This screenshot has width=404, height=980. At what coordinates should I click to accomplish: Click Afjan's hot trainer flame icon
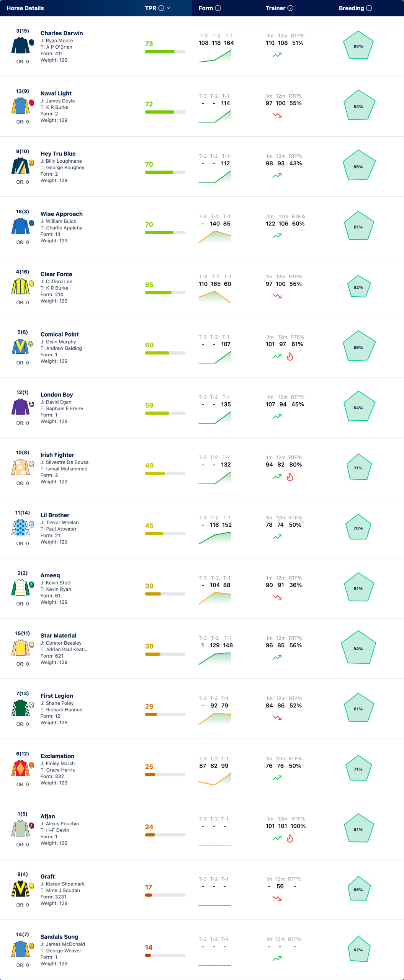click(x=290, y=838)
